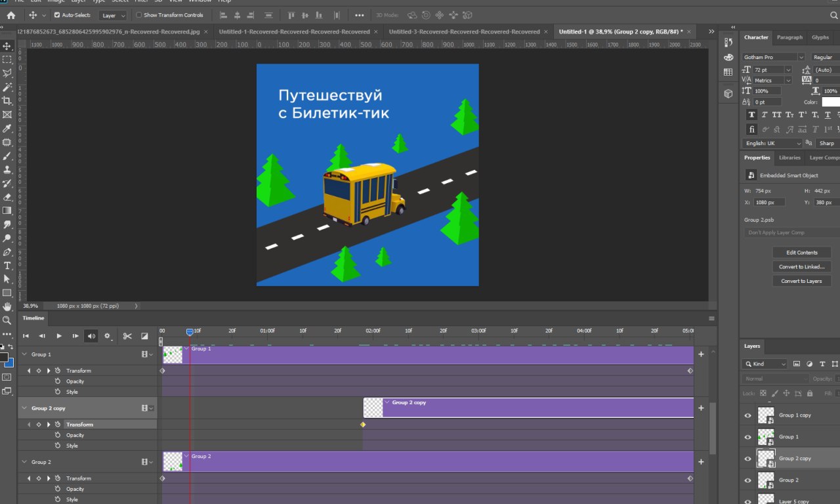The image size is (840, 504).
Task: Switch to the Glyphs tab
Action: 820,37
